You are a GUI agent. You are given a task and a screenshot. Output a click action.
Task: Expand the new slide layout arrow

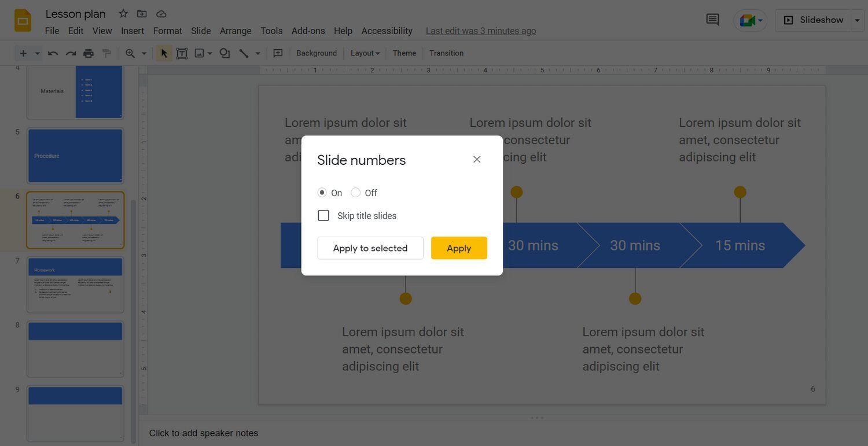coord(37,53)
